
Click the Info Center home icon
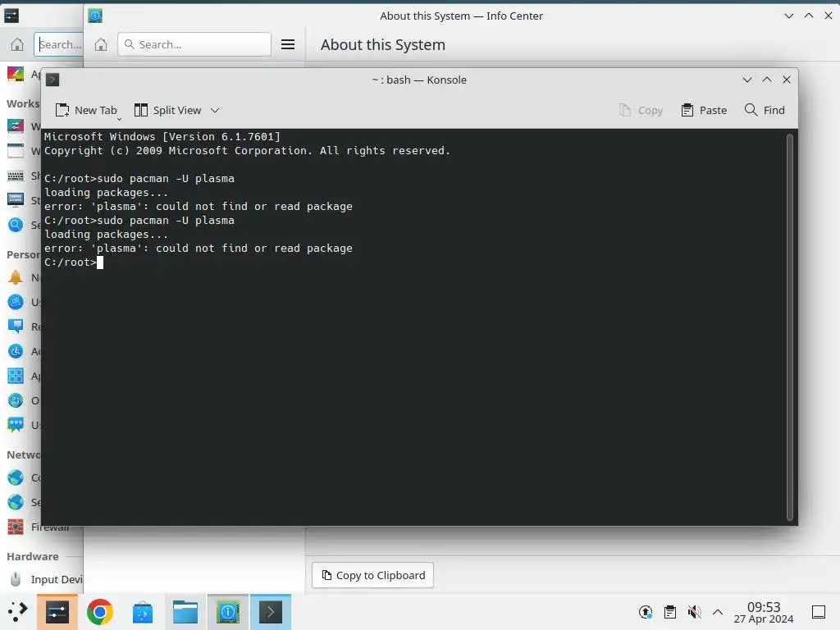tap(101, 44)
